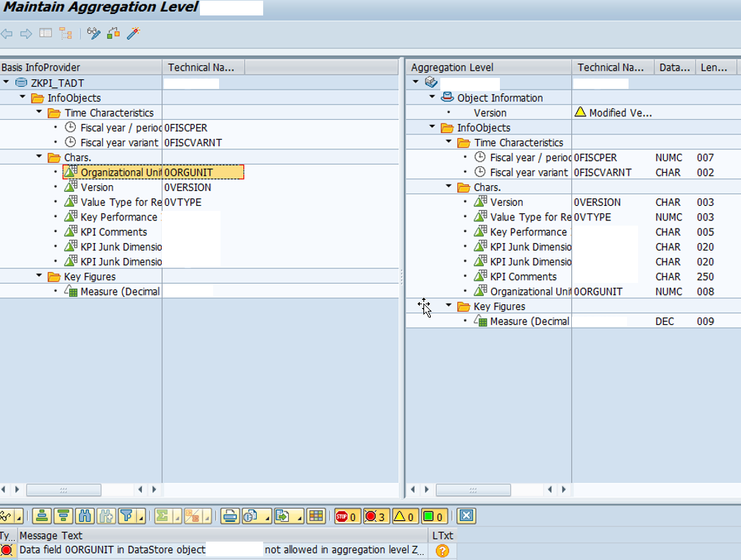The image size is (741, 560).
Task: Toggle the navigation pane layout icon
Action: coord(46,33)
